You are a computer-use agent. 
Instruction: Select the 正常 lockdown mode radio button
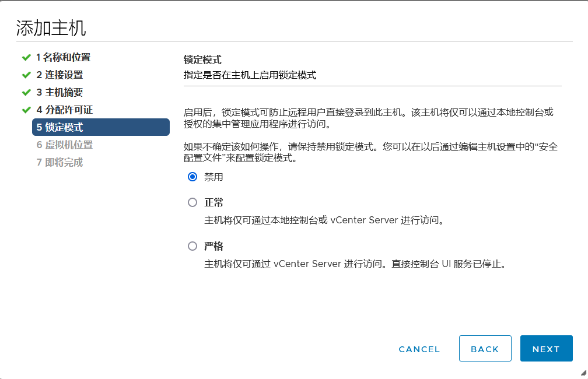click(x=192, y=202)
